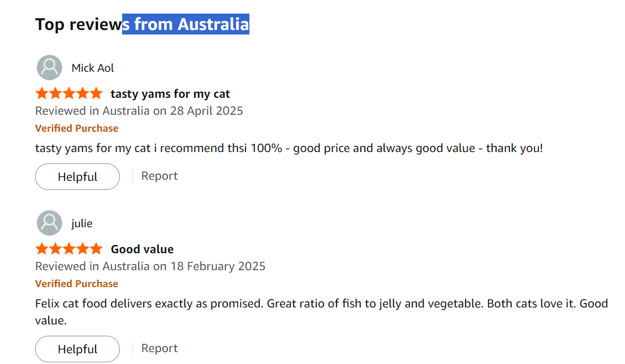The height and width of the screenshot is (364, 625).
Task: Mark julie's review as Helpful
Action: tap(77, 349)
